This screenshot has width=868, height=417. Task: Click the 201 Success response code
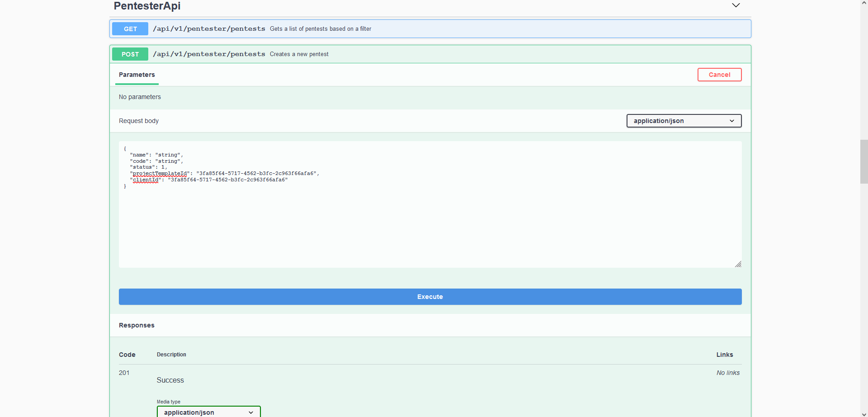pyautogui.click(x=124, y=373)
